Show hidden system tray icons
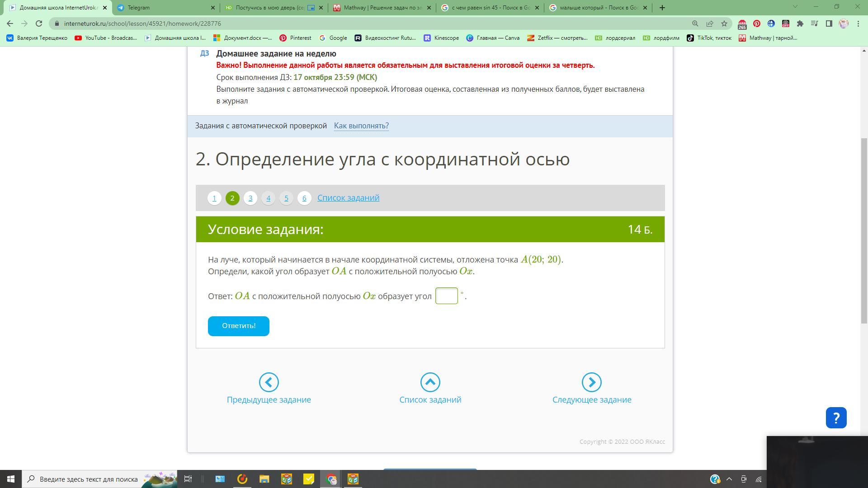868x488 pixels. coord(729,479)
